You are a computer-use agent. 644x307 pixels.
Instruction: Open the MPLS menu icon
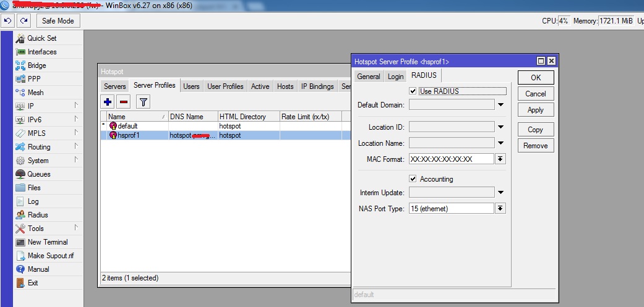(20, 133)
